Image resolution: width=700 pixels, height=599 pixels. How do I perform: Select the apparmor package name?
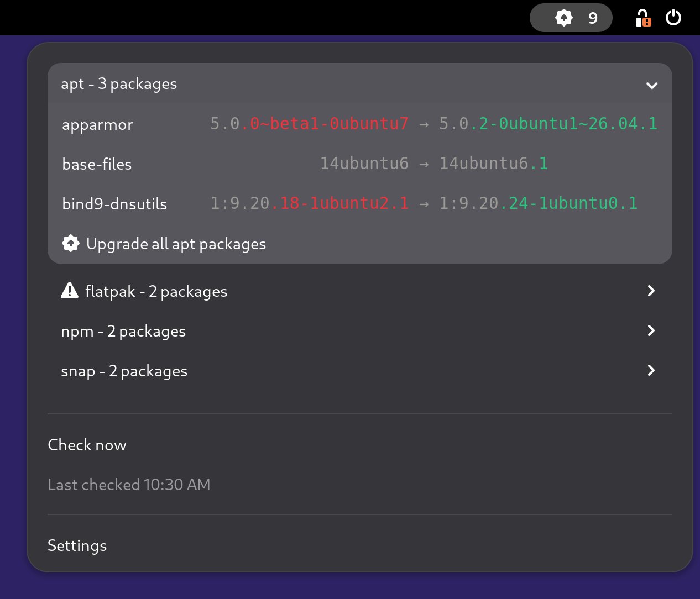point(98,125)
